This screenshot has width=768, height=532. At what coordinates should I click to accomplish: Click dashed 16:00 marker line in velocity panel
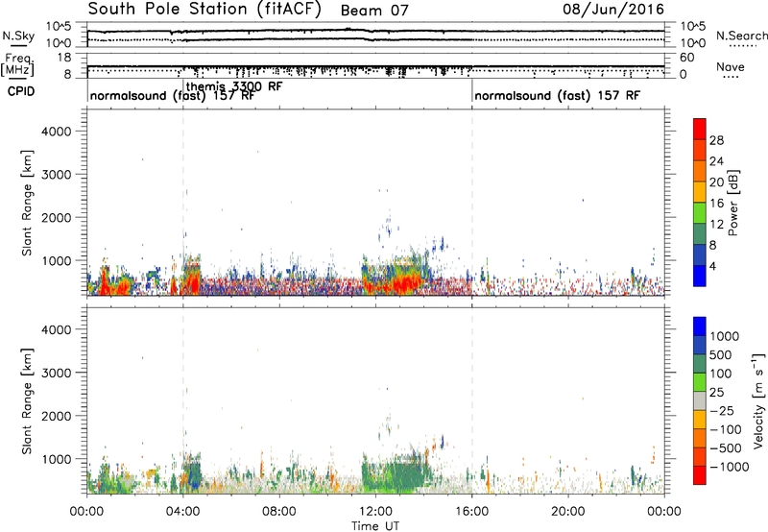[471, 400]
